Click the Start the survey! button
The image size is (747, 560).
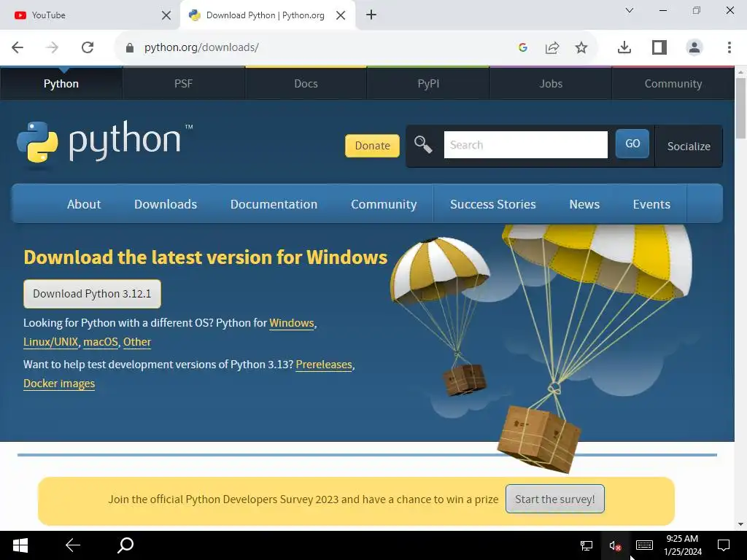555,499
